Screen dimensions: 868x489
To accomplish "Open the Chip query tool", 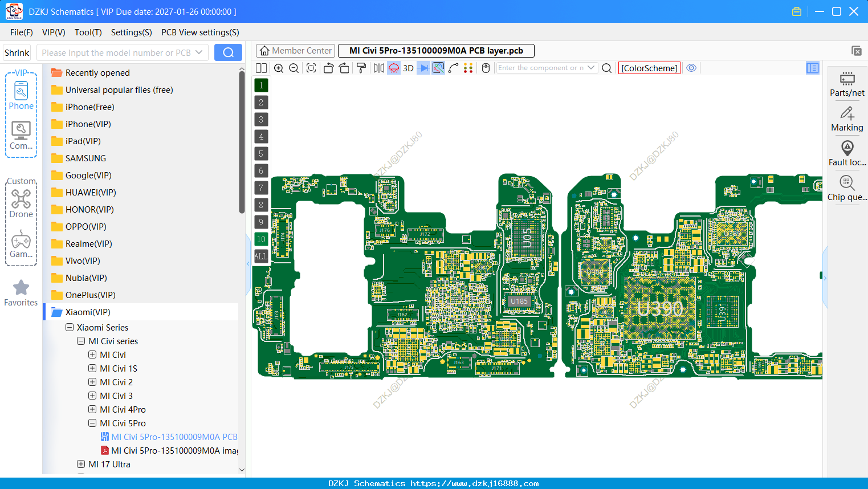I will (847, 189).
